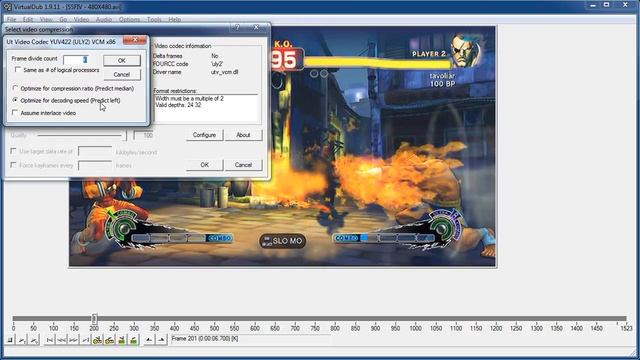Tick the Assume interlace video checkbox
The width and height of the screenshot is (640, 360).
click(x=15, y=113)
